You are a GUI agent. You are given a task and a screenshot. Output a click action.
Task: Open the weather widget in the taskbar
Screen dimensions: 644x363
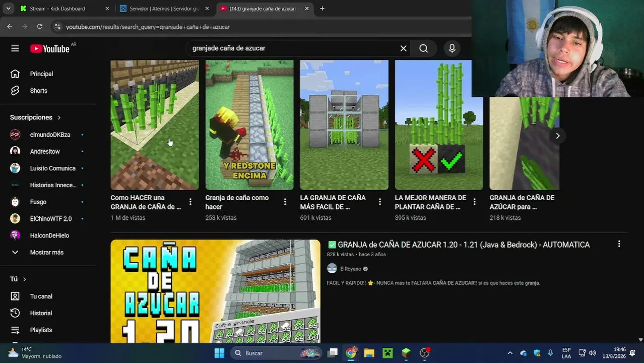[35, 353]
